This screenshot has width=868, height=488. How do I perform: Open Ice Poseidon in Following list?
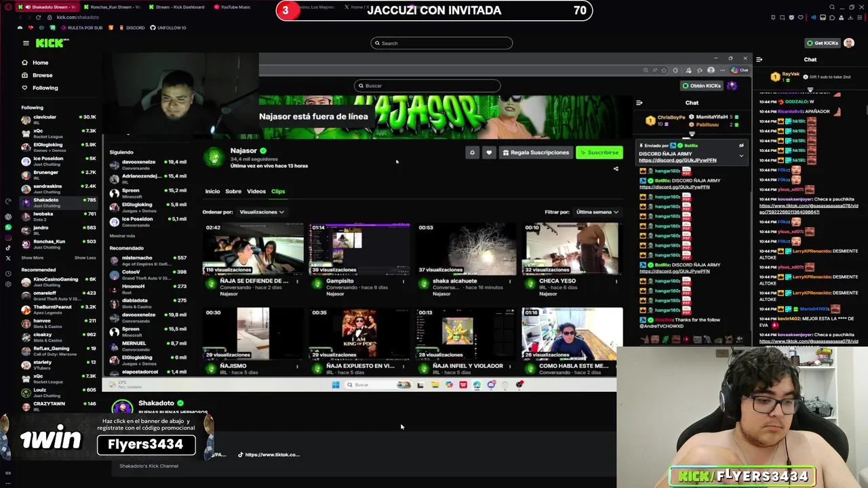pyautogui.click(x=58, y=161)
